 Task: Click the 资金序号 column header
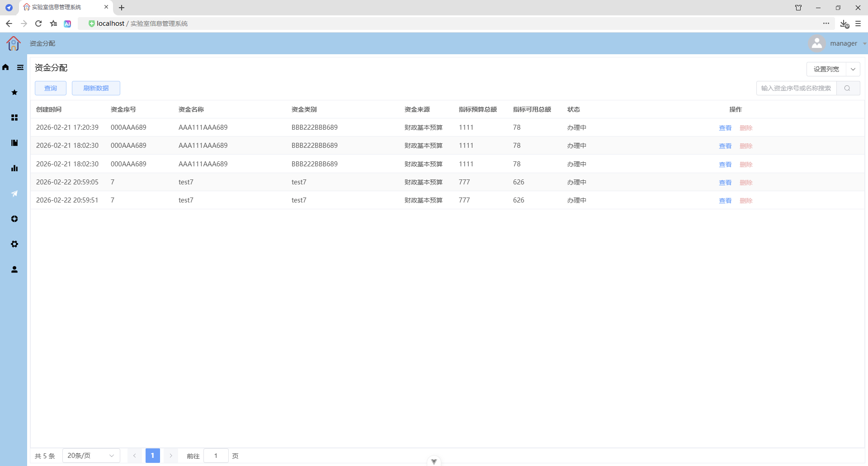point(123,109)
